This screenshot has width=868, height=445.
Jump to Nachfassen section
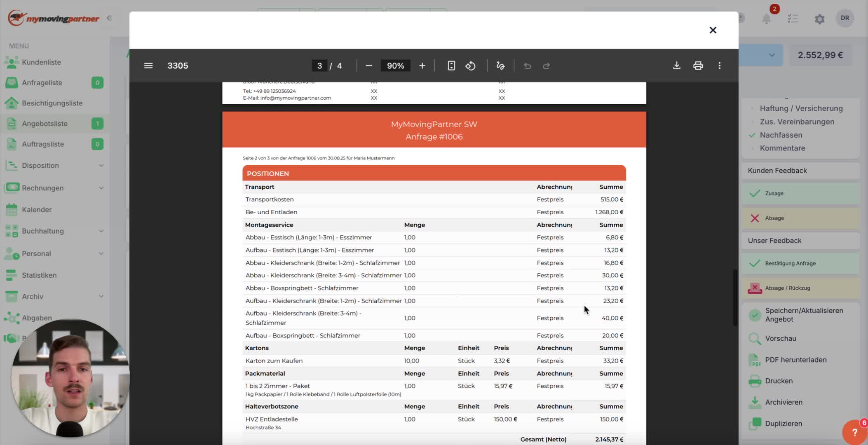[781, 135]
